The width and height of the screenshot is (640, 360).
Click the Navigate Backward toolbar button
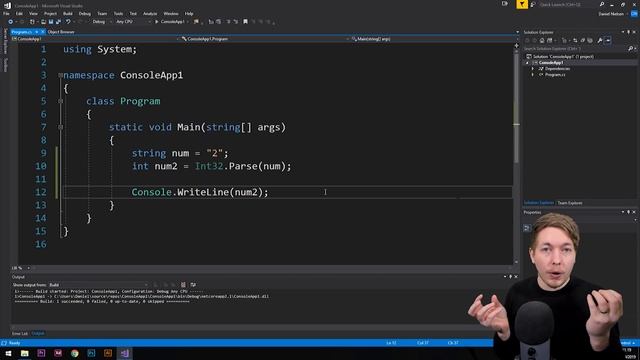click(x=11, y=22)
